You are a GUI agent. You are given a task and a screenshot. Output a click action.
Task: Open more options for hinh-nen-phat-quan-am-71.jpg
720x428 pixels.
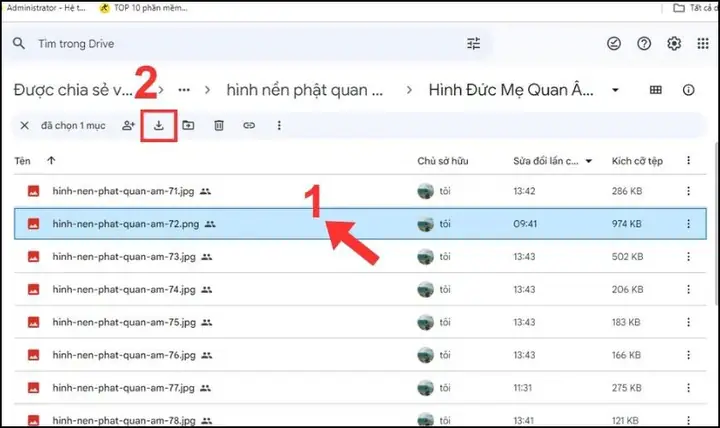[688, 191]
